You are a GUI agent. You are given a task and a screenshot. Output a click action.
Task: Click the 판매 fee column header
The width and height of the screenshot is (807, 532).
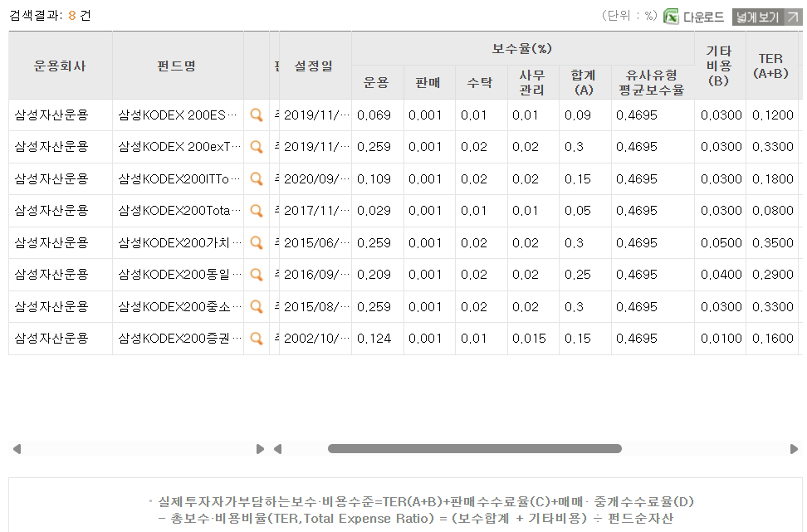pos(428,82)
